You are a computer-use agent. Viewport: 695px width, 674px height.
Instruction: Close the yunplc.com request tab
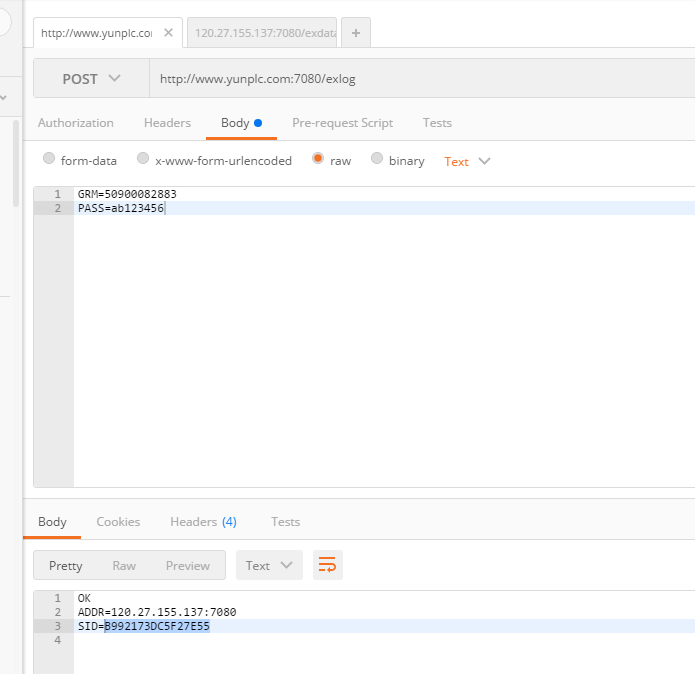(168, 32)
